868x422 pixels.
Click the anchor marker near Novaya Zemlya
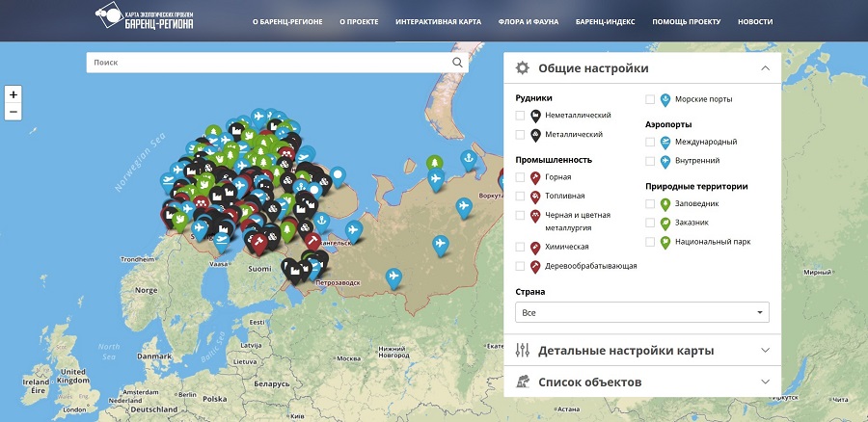pos(469,160)
